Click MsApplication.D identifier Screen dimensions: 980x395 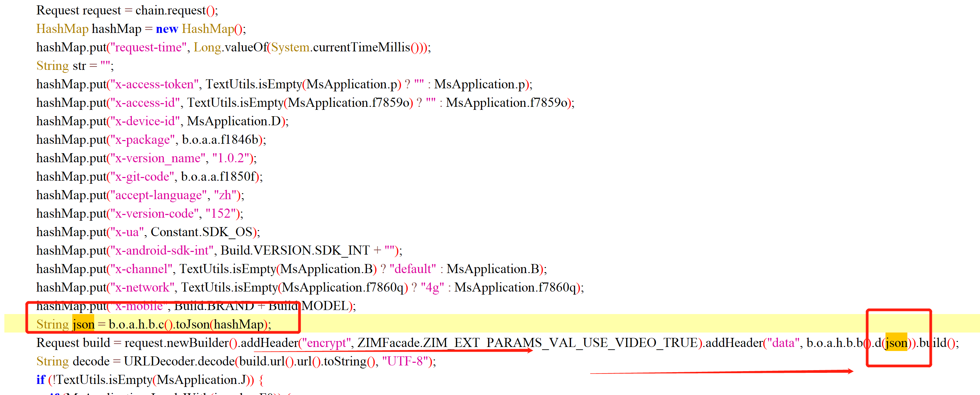click(x=234, y=122)
